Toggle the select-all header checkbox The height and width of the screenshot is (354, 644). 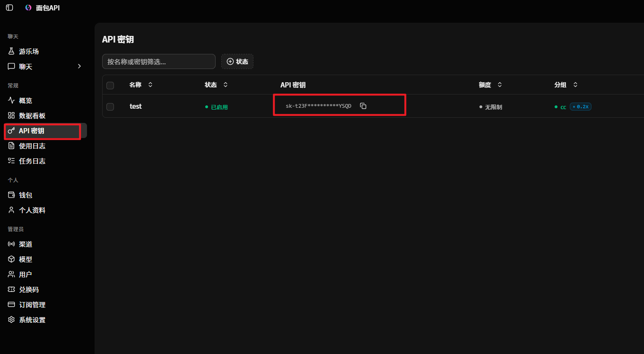[110, 86]
